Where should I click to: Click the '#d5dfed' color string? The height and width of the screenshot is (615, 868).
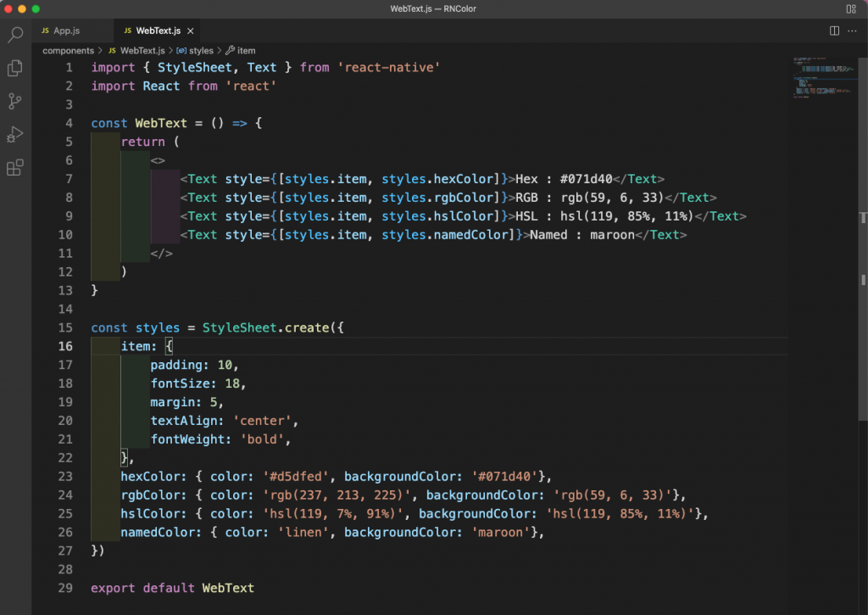click(x=296, y=477)
